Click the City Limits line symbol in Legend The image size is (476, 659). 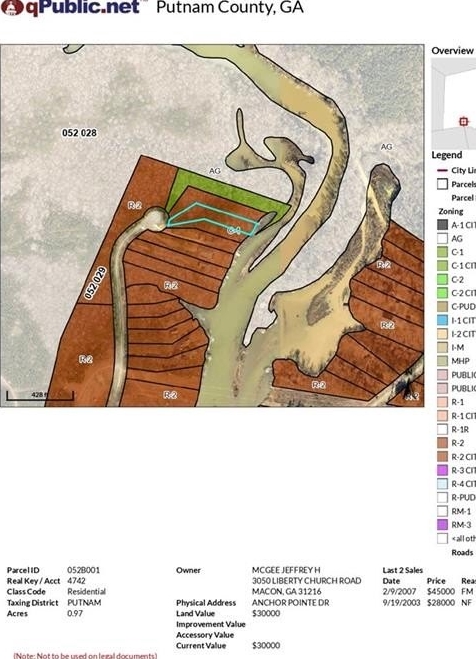[x=442, y=171]
